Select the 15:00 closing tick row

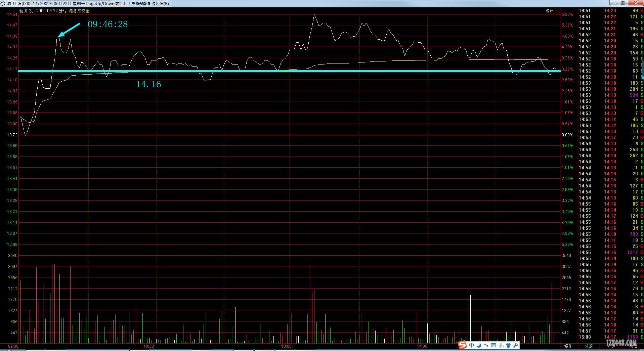point(611,337)
